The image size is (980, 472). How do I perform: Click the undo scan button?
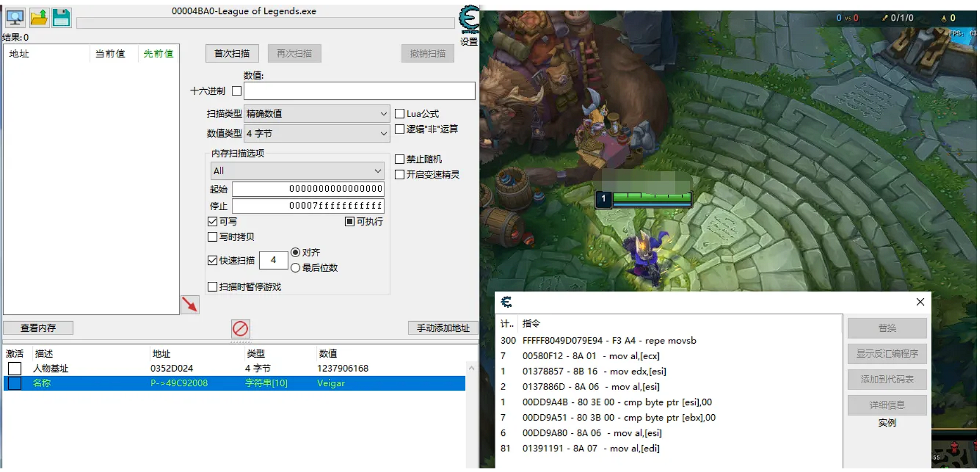pos(428,54)
